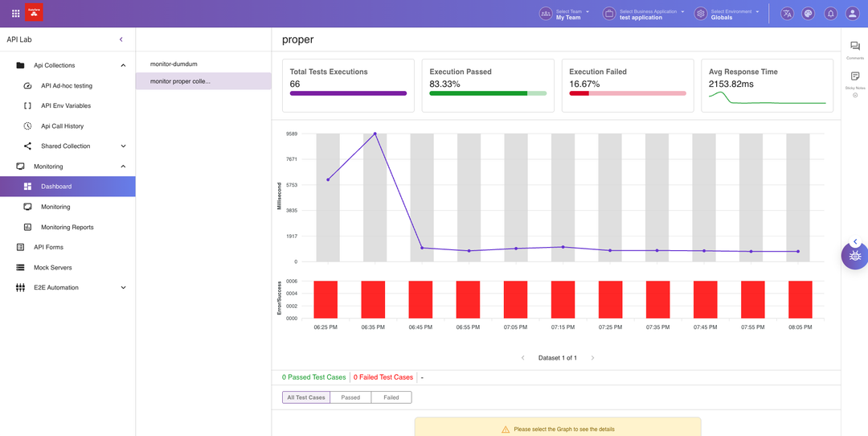Filter by All Test Cases
The image size is (868, 436).
coord(306,397)
